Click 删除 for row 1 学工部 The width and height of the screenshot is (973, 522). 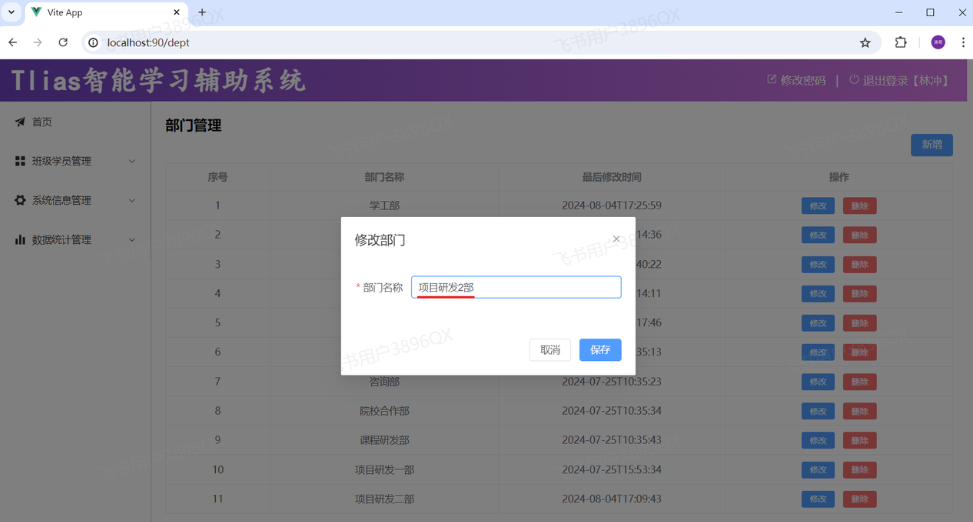pyautogui.click(x=859, y=206)
